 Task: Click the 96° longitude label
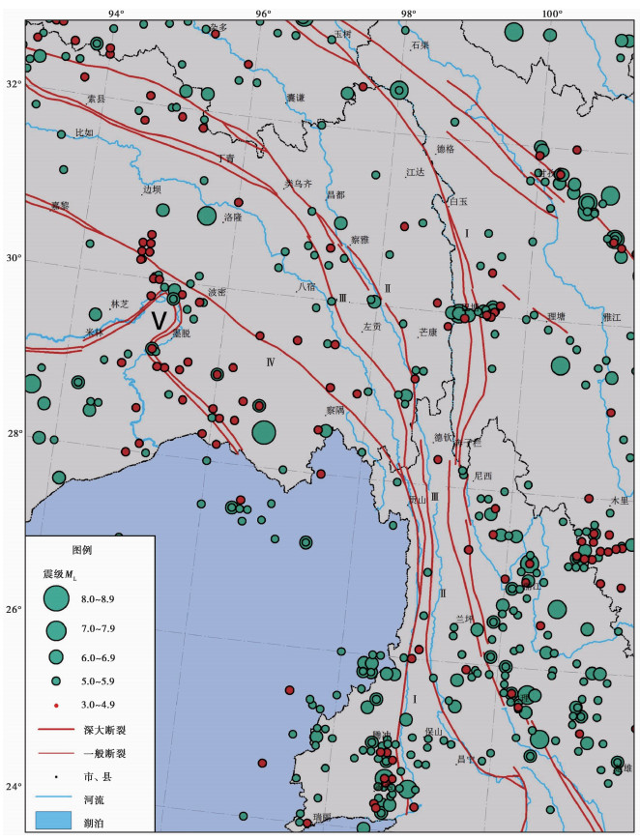point(263,14)
